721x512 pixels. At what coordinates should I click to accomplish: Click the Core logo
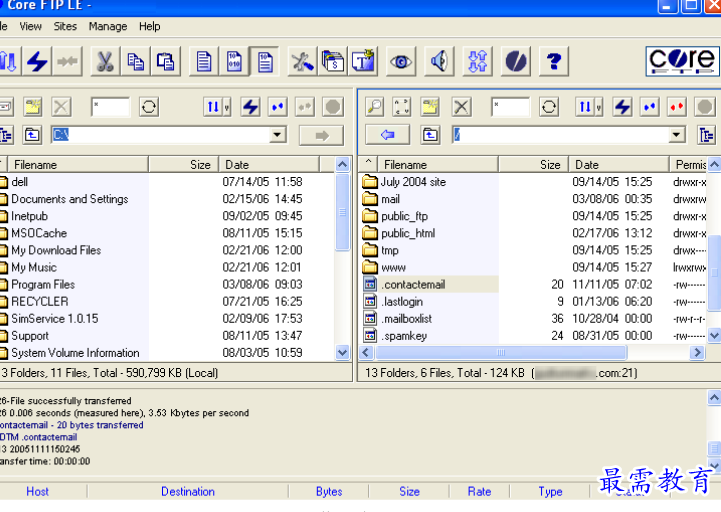tap(682, 61)
